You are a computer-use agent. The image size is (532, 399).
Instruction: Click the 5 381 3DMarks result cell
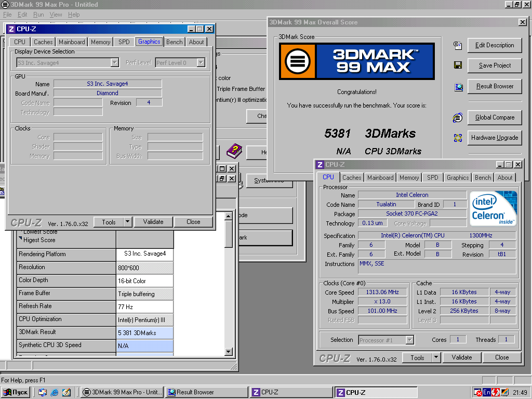click(144, 333)
